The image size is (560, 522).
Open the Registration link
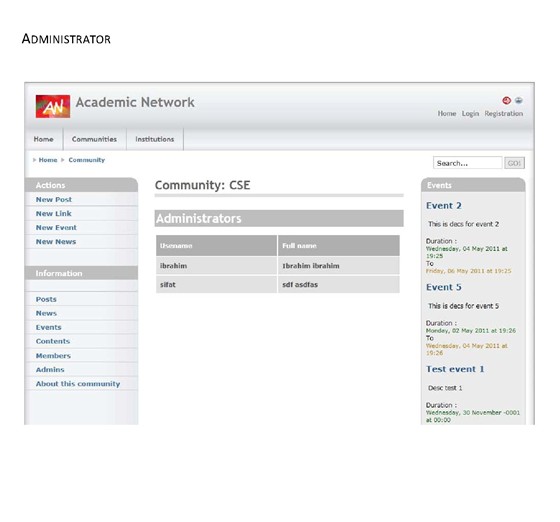coord(504,114)
